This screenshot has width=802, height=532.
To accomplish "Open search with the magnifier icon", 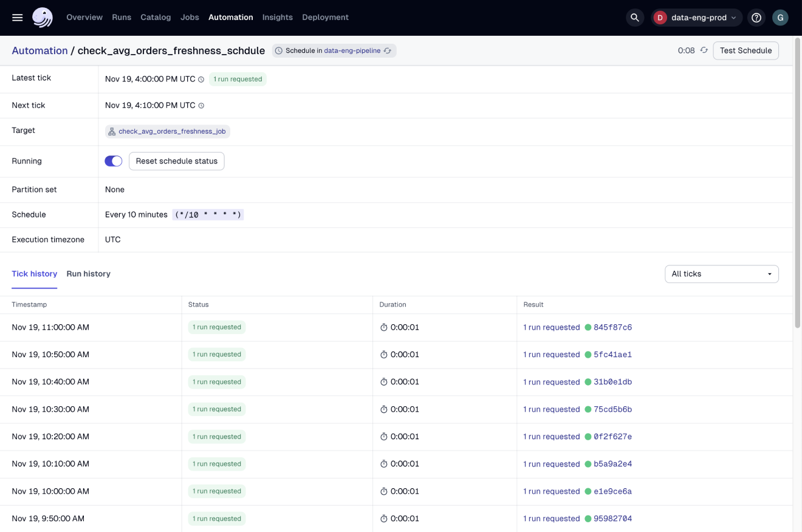I will pos(634,17).
